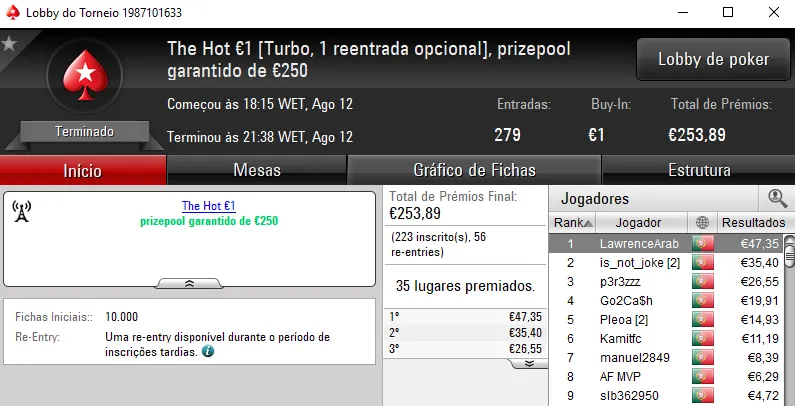Click the PokerStars title bar icon

pyautogui.click(x=13, y=13)
